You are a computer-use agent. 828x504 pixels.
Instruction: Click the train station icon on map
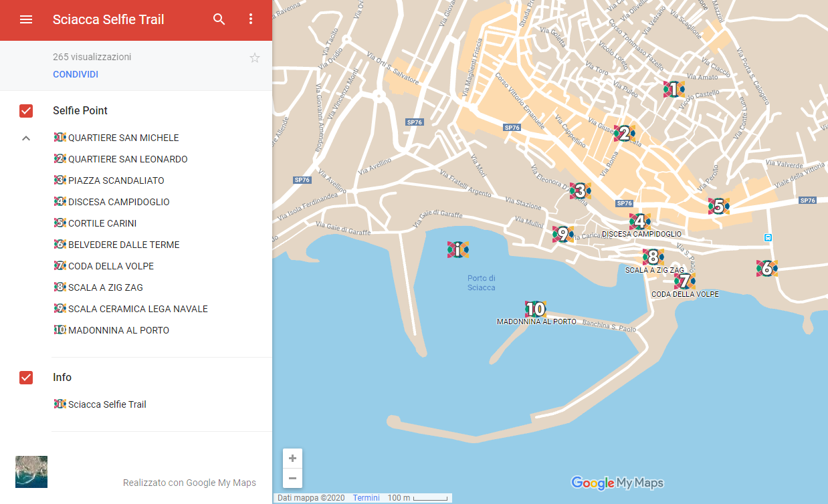[x=768, y=237]
